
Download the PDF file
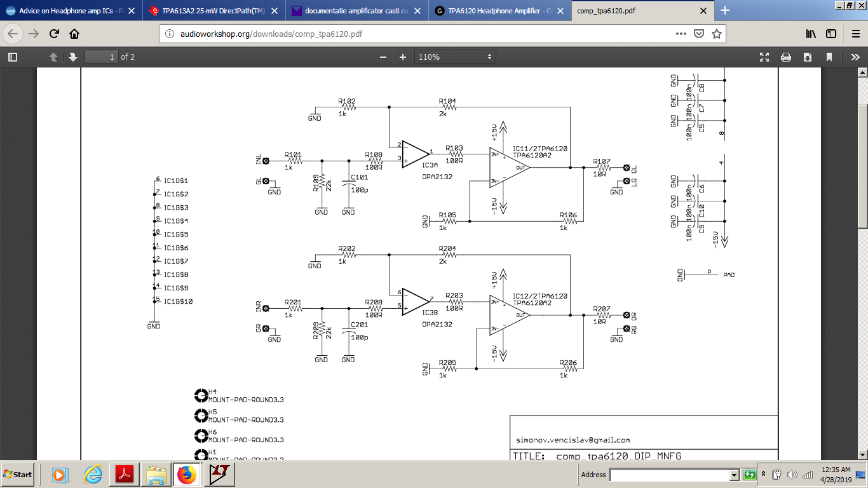(808, 57)
